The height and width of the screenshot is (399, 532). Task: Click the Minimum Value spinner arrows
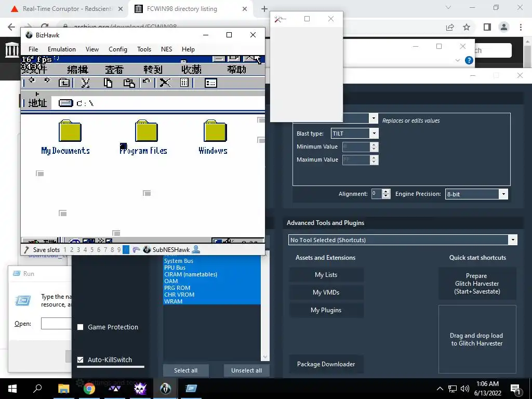(374, 147)
